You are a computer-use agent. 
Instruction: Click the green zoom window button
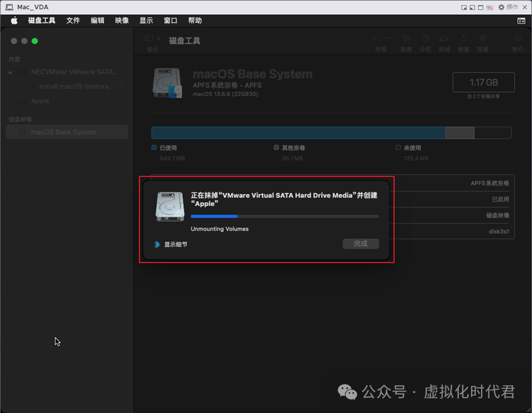tap(34, 41)
